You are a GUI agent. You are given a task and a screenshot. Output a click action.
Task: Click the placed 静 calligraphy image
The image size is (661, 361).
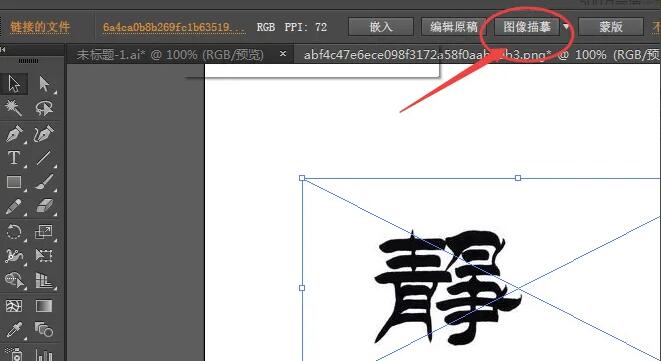(x=447, y=287)
